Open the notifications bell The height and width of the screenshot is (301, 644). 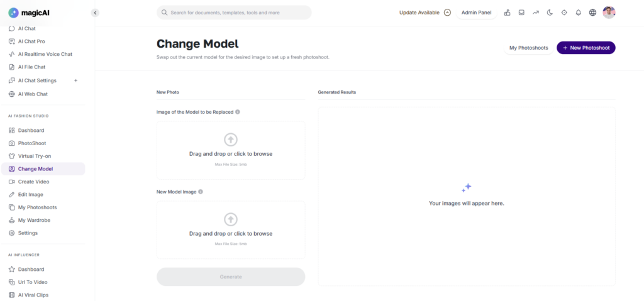point(579,13)
